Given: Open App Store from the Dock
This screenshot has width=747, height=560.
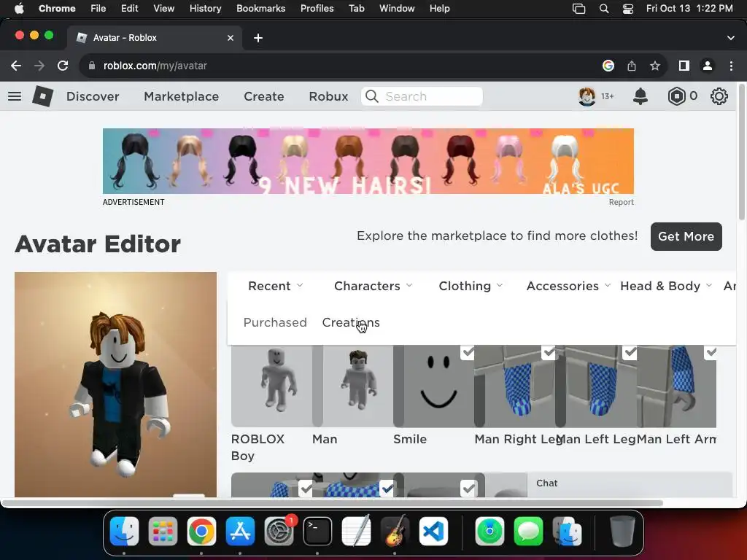Looking at the screenshot, I should coord(240,531).
